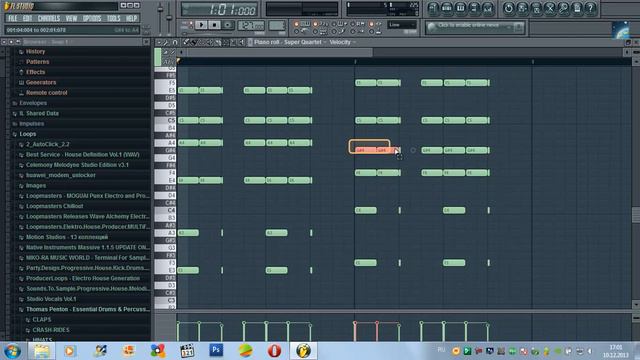Open help with the question mark icon

pos(591,8)
